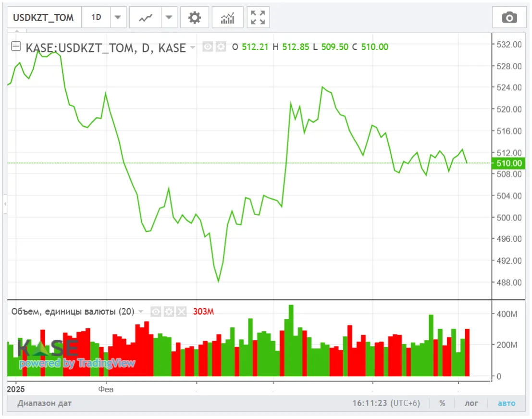532x419 pixels.
Task: Expand the 1D interval dropdown arrow
Action: (x=118, y=18)
